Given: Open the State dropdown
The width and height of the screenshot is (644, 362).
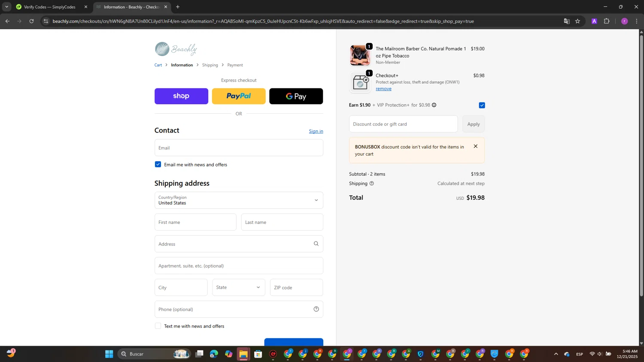Looking at the screenshot, I should point(239,287).
